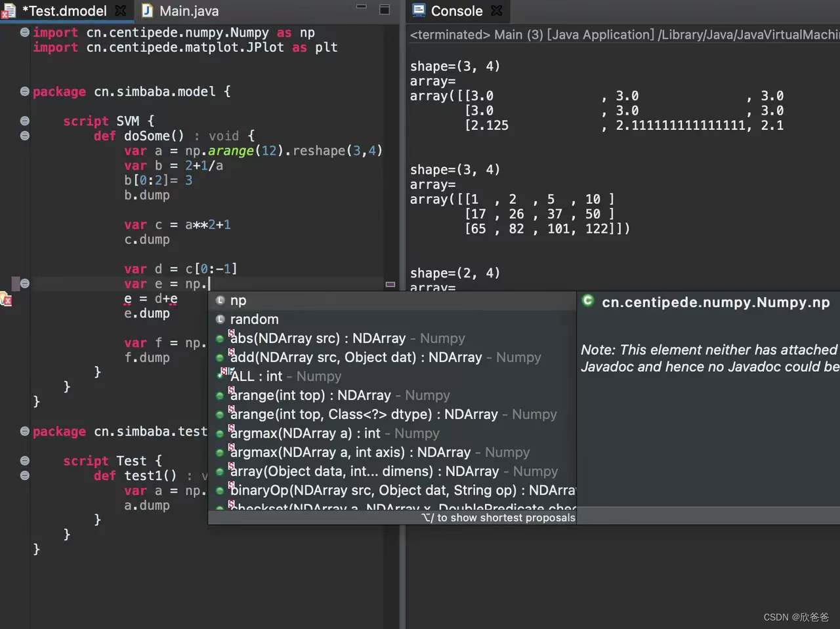Screen dimensions: 840x629
Task: Click the Test.dmodel file icon
Action: coord(9,11)
